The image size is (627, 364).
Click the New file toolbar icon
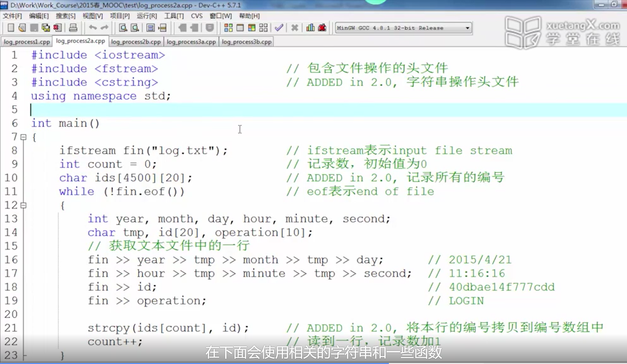pyautogui.click(x=10, y=28)
